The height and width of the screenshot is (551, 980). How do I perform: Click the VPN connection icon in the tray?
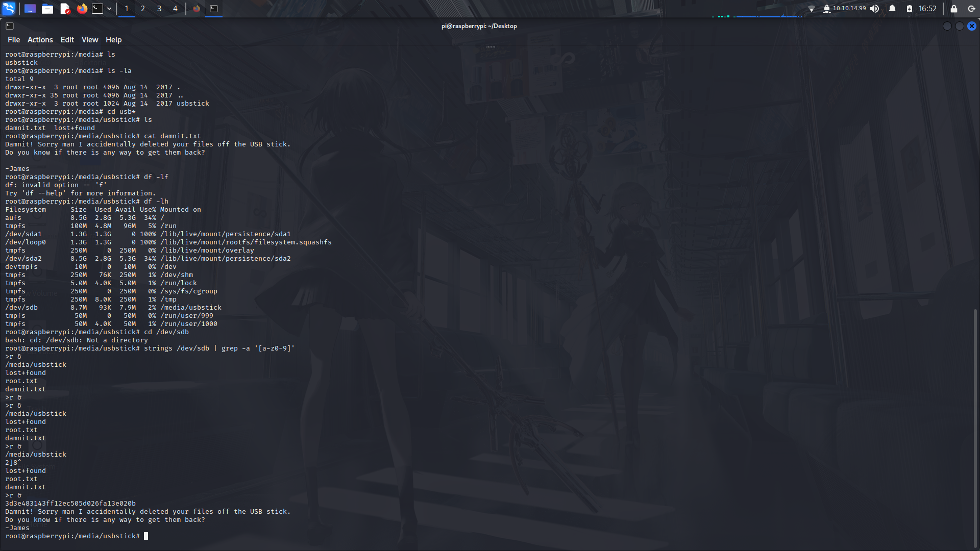827,9
